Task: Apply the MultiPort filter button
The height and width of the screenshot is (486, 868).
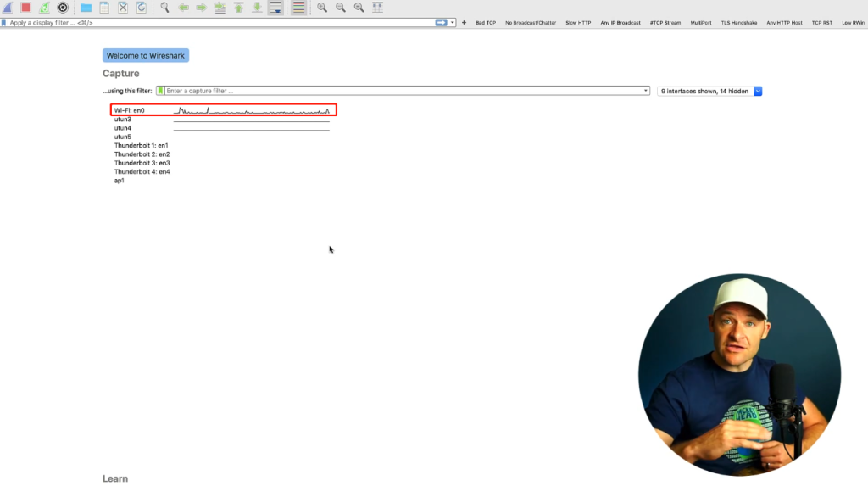Action: click(x=701, y=23)
